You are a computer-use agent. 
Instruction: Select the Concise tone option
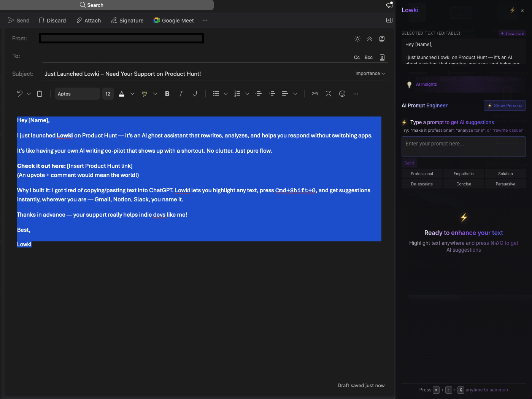464,184
